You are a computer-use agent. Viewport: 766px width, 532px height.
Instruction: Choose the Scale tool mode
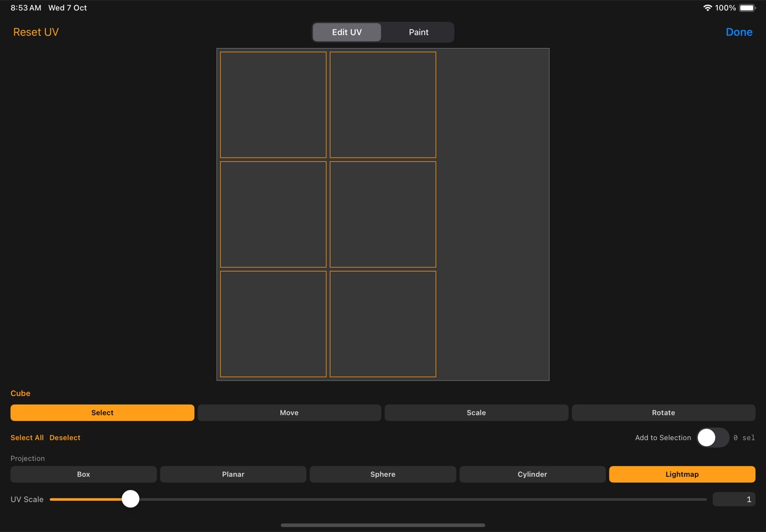(x=477, y=413)
